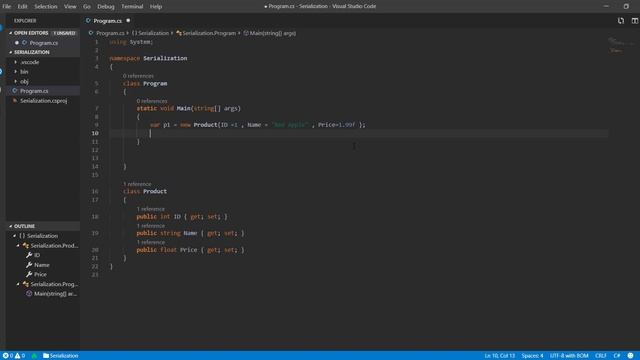Collapse Serialization.Prod... class in Outline

(x=18, y=246)
